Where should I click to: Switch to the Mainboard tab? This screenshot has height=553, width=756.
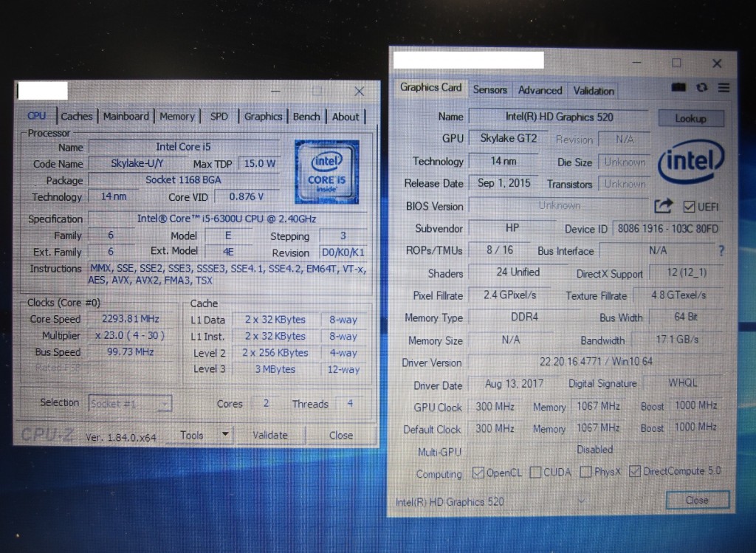tap(126, 116)
